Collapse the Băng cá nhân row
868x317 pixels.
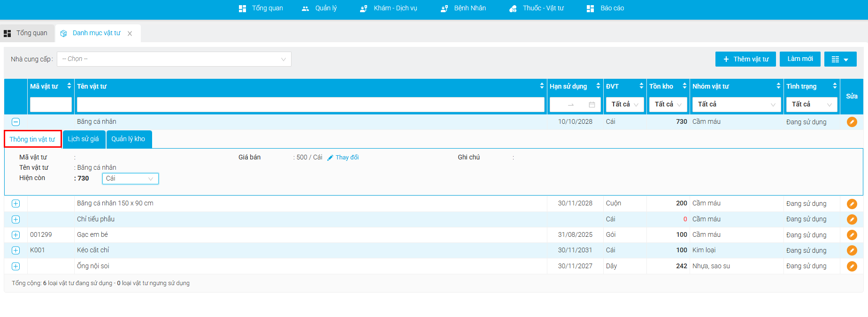pos(15,122)
